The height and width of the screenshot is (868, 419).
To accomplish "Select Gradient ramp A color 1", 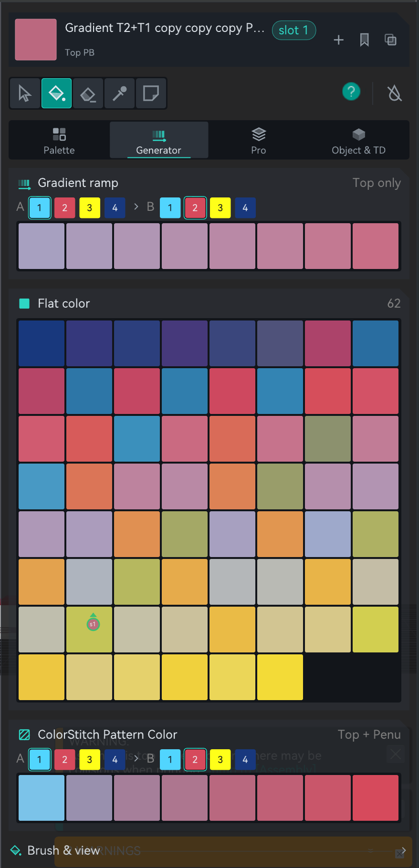I will 40,208.
